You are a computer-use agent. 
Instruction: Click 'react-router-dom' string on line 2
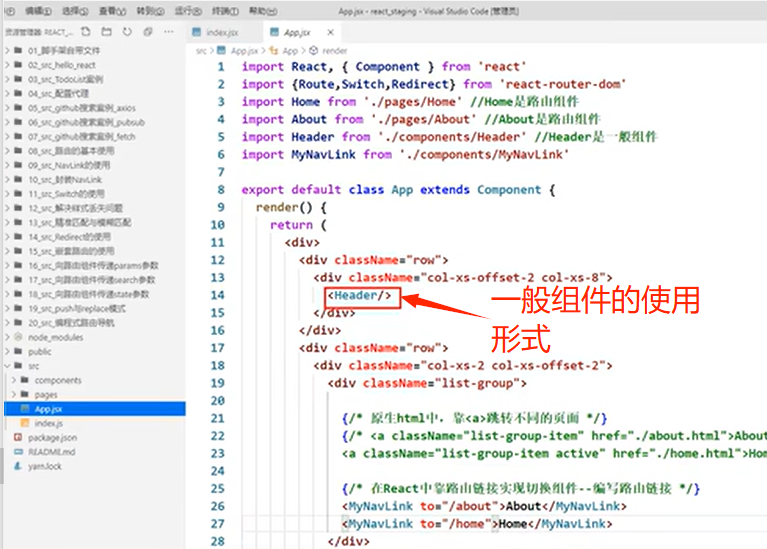[562, 84]
